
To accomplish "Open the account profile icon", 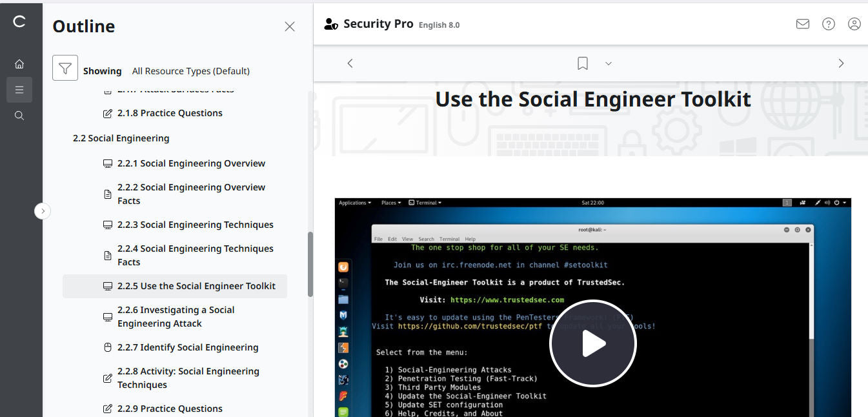I will 854,23.
